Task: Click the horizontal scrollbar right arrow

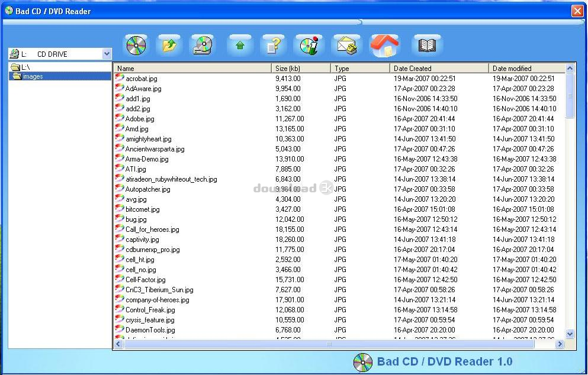Action: point(560,344)
